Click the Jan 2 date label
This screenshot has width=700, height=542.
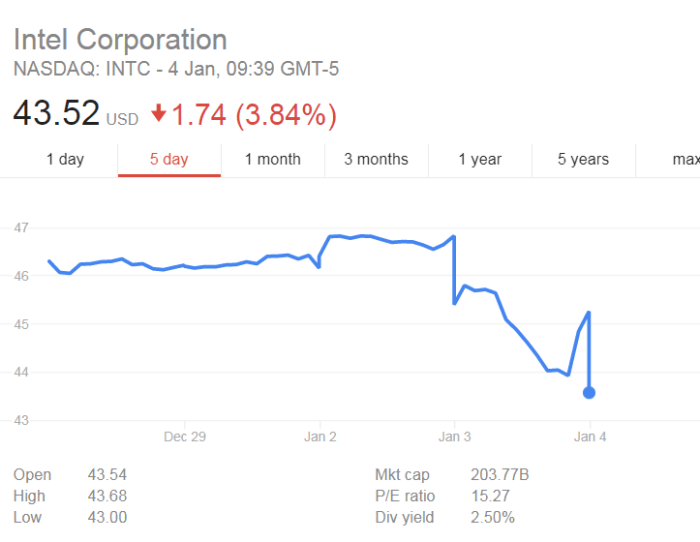coord(319,437)
